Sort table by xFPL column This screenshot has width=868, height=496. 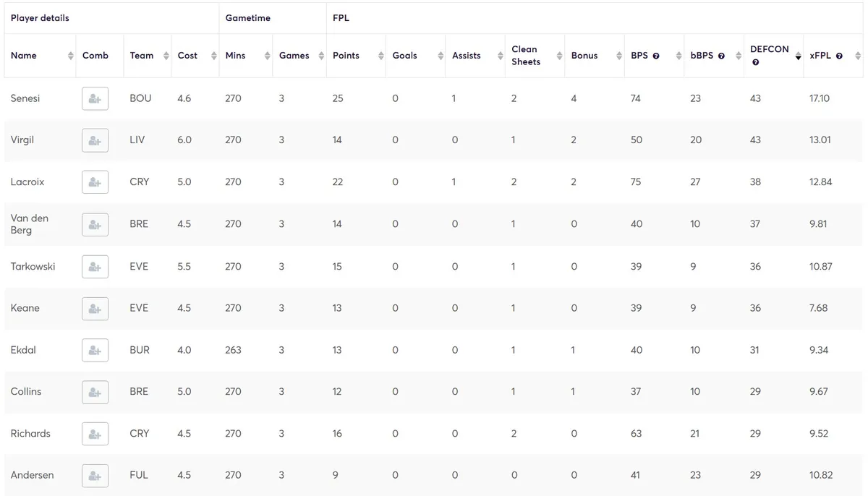pyautogui.click(x=857, y=56)
